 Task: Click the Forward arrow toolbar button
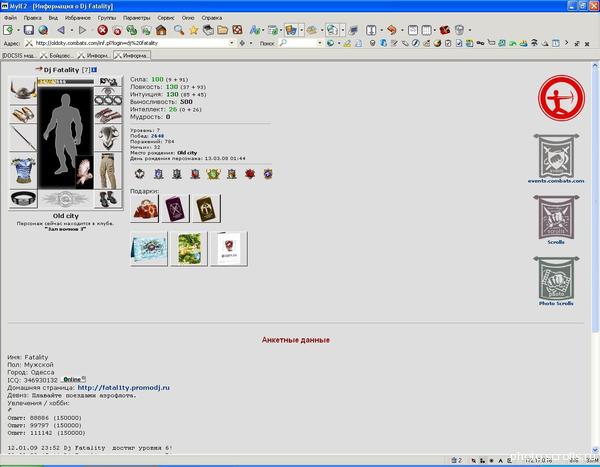(82, 30)
